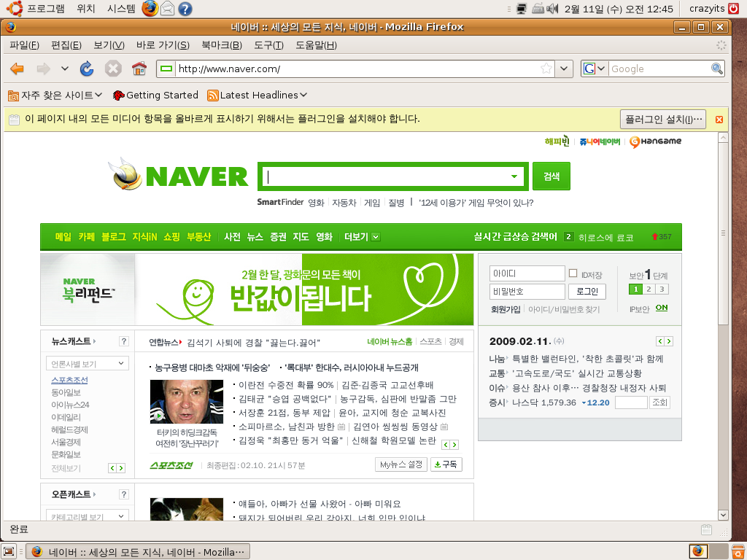Click the Getting Started bookmark icon

pos(118,96)
